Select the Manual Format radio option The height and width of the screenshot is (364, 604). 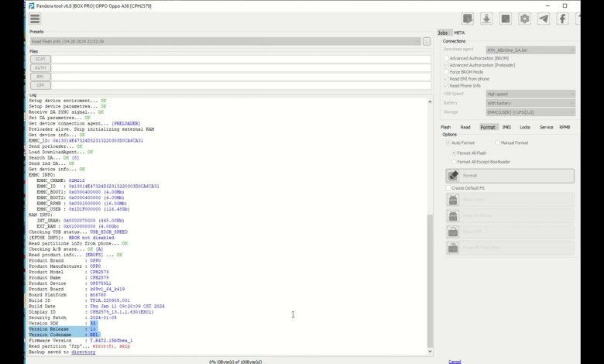pyautogui.click(x=497, y=143)
